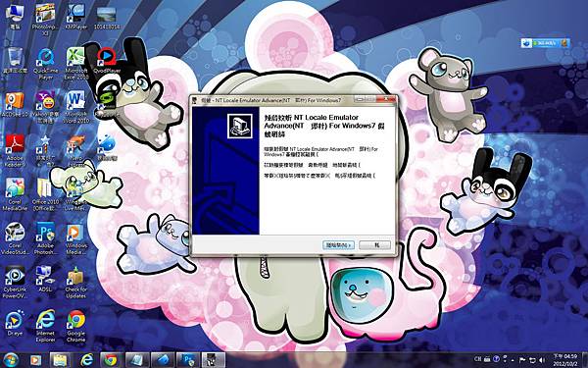Screen dimensions: 588x368
Task: Switch to Photoshop on the taskbar
Action: (187, 360)
